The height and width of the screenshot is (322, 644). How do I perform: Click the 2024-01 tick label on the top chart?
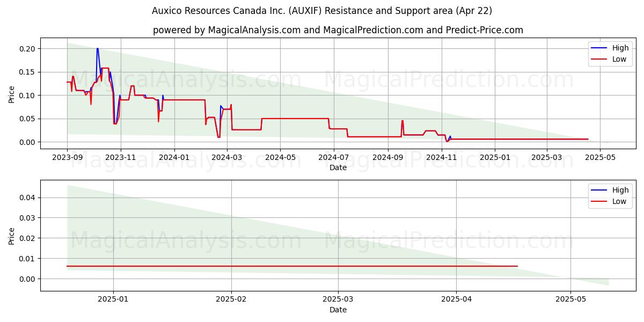[174, 157]
